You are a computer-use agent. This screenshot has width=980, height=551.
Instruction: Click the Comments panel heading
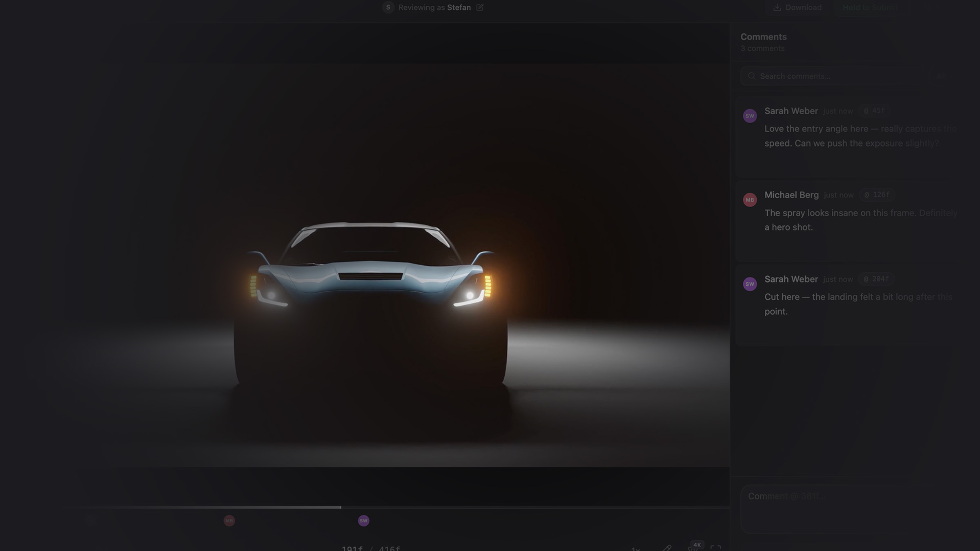(764, 37)
